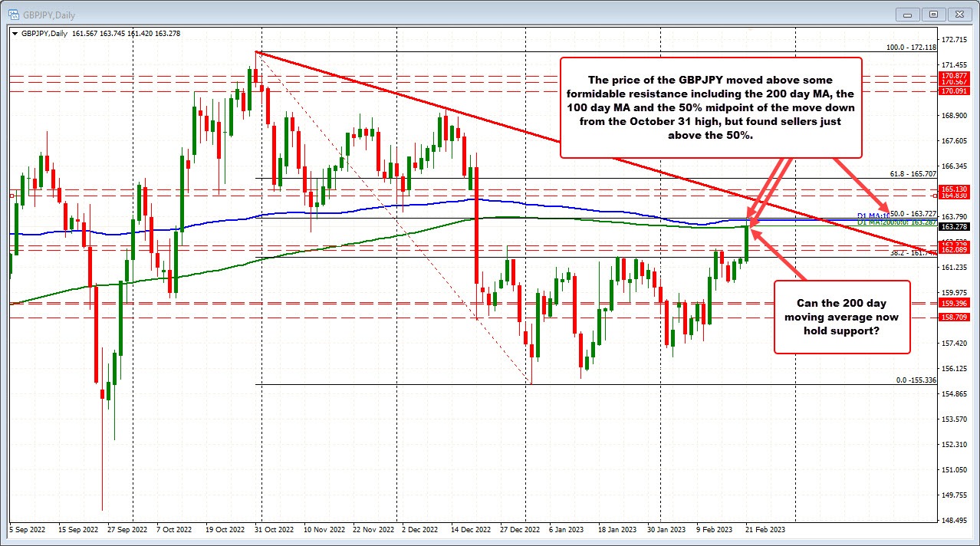Click the 153.570 price axis value
This screenshot has width=980, height=546.
954,419
